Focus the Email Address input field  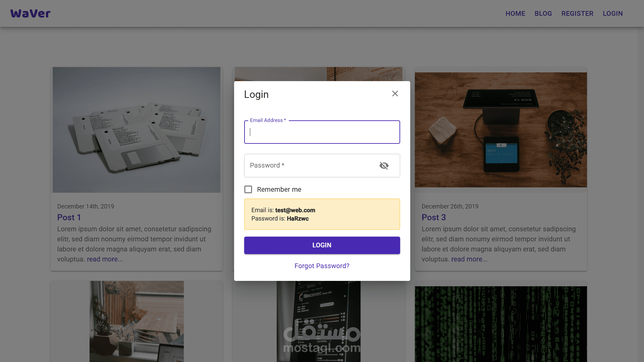click(x=322, y=132)
